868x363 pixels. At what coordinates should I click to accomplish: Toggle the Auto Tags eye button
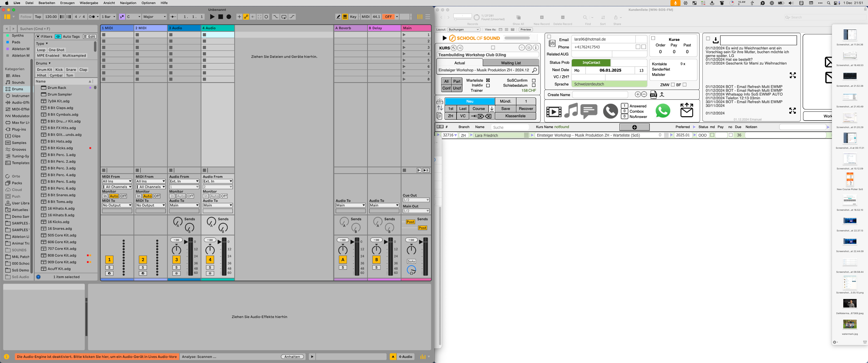click(58, 36)
